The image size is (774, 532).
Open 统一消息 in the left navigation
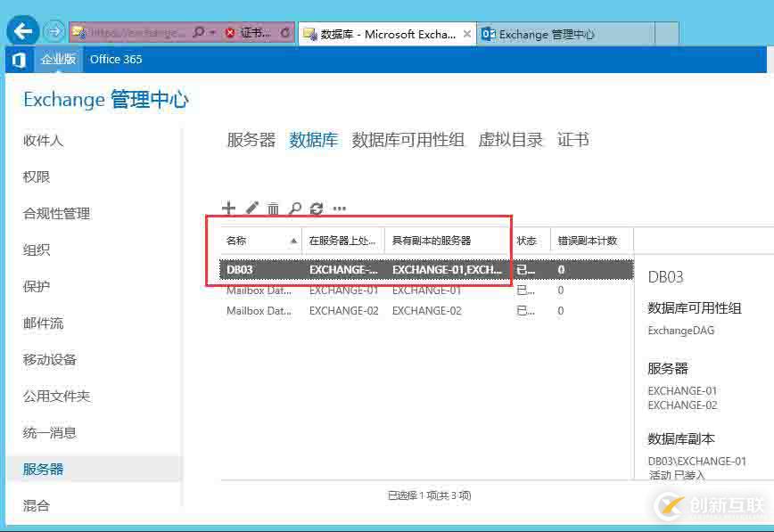tap(49, 433)
